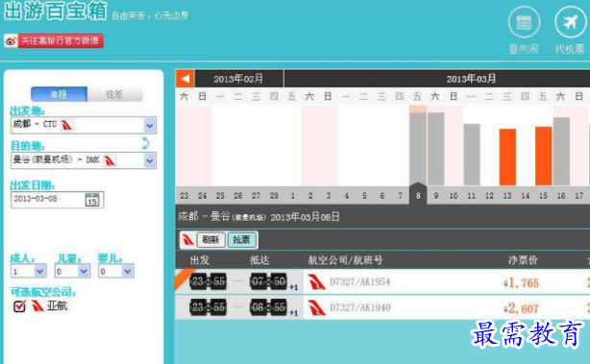Click the 刷新 refresh button
This screenshot has height=364, width=590.
(210, 240)
